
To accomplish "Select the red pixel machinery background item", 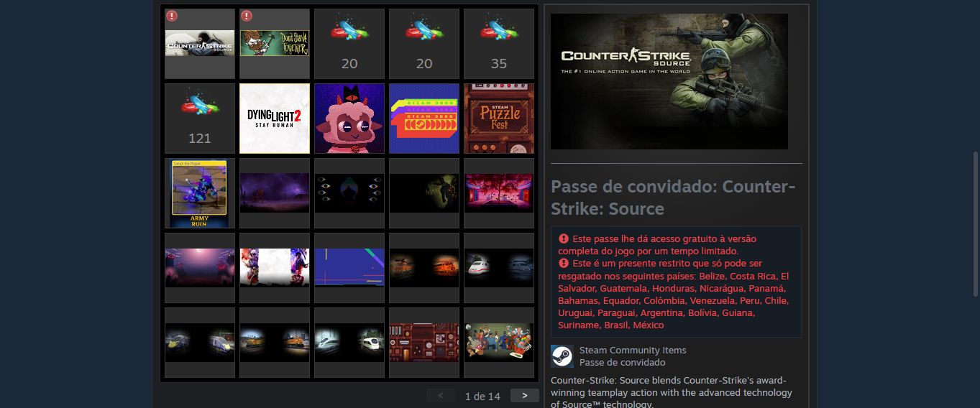I will point(424,343).
